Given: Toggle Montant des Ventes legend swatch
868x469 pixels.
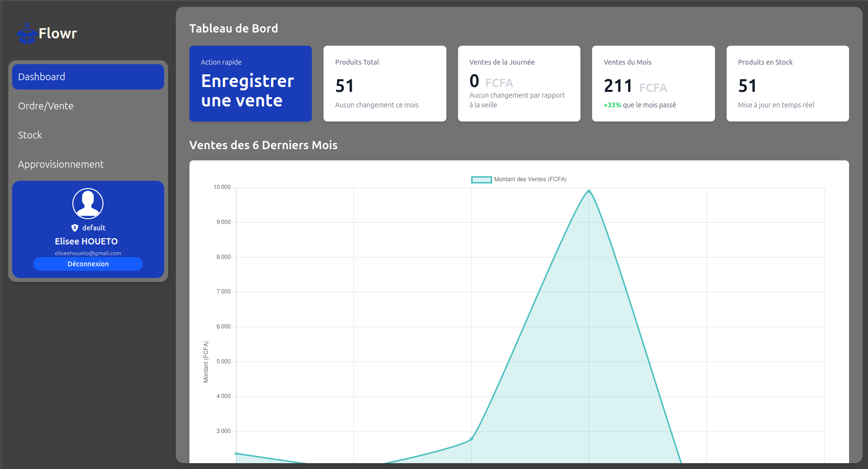Looking at the screenshot, I should point(481,180).
